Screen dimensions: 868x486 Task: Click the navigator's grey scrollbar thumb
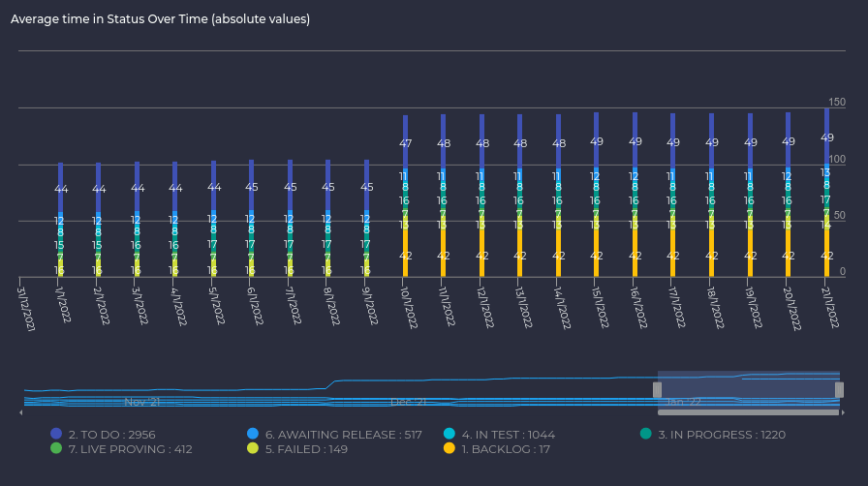(x=749, y=412)
